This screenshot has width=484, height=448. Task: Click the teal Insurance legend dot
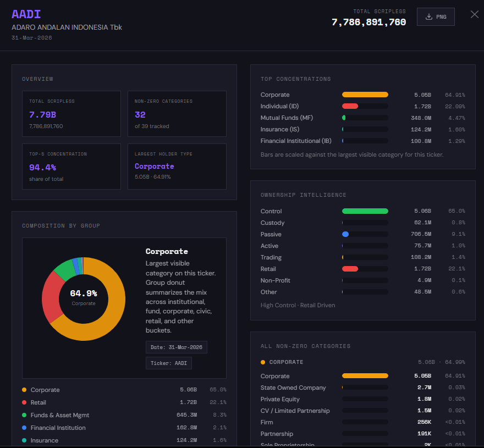[x=24, y=440]
